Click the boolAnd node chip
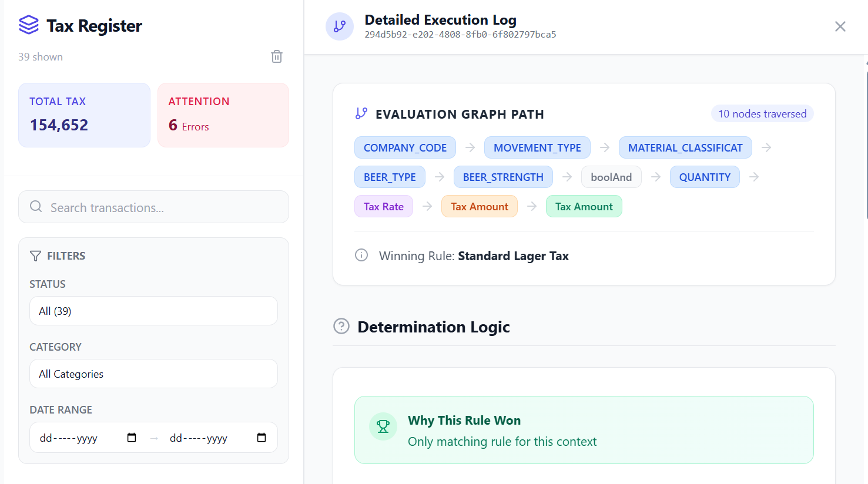Screen dimensions: 868x484 point(611,177)
